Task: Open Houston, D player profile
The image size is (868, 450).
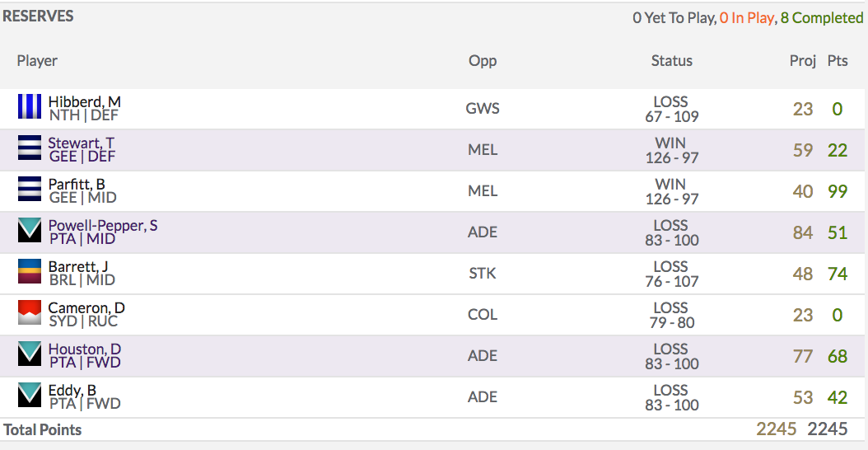Action: [x=84, y=349]
